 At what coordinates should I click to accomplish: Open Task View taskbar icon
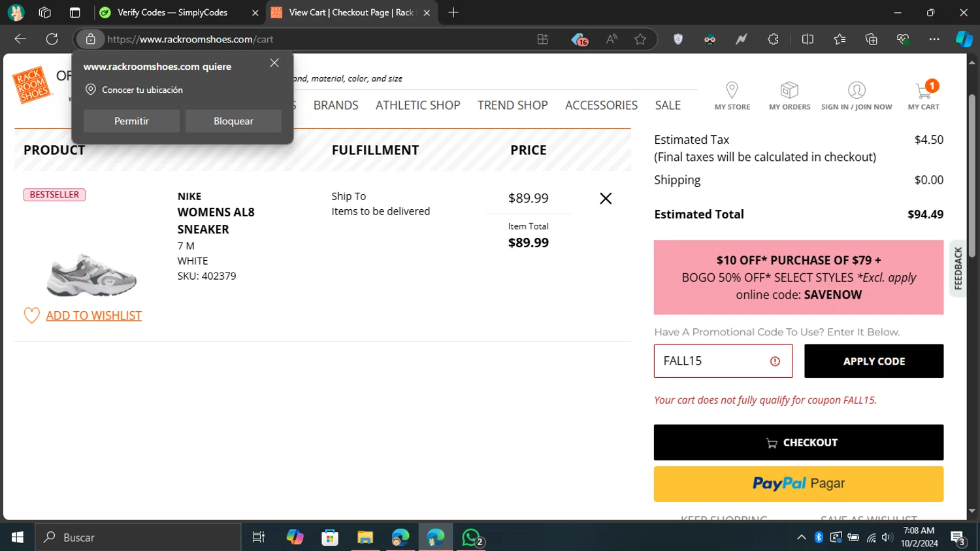(x=259, y=537)
